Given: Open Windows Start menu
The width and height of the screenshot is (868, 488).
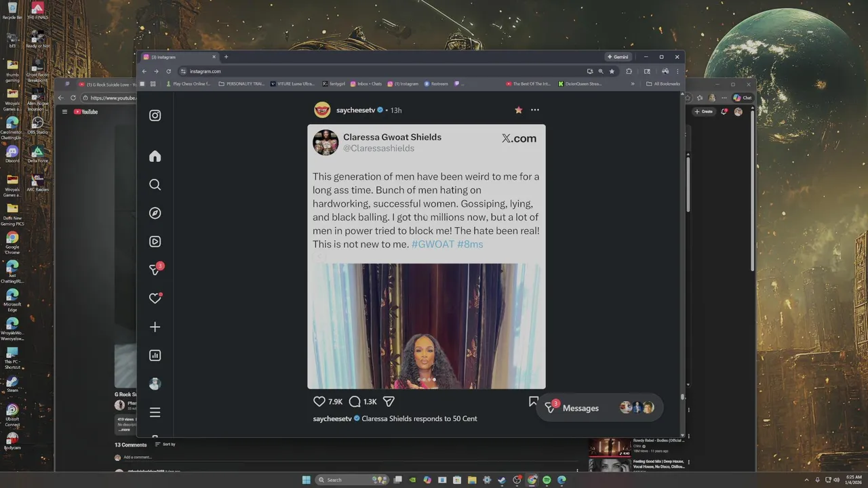Looking at the screenshot, I should click(306, 480).
